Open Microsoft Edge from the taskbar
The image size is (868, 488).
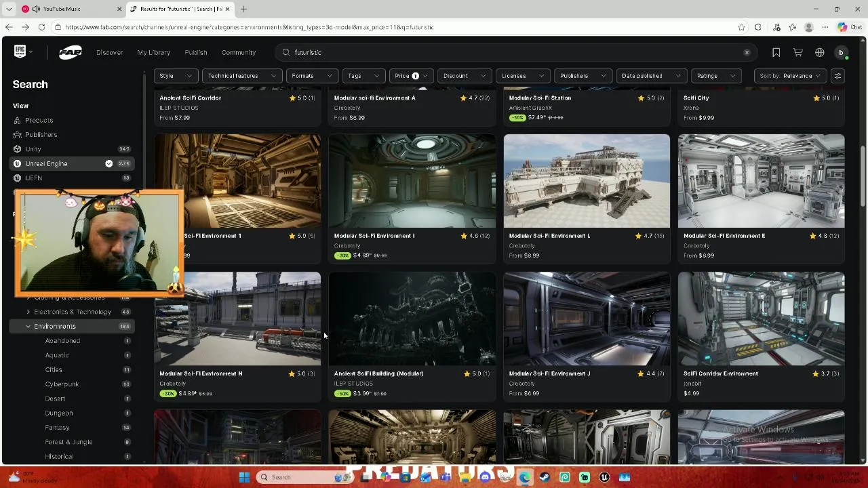tap(524, 477)
